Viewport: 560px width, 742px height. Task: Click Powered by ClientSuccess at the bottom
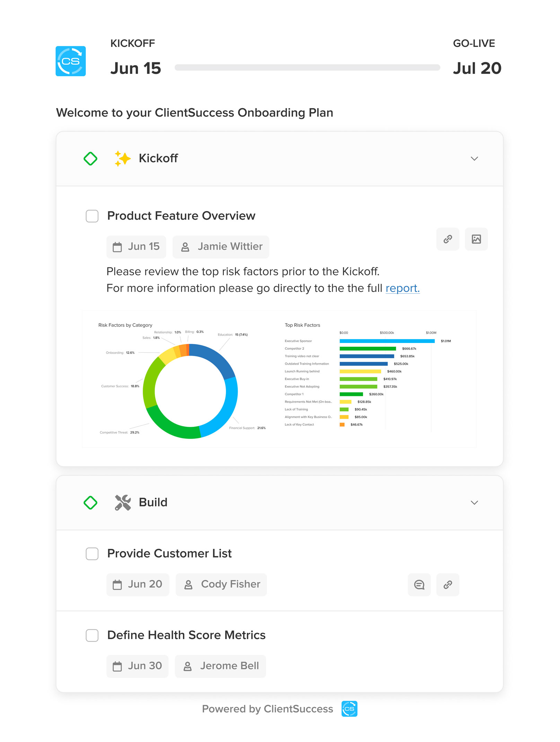268,709
